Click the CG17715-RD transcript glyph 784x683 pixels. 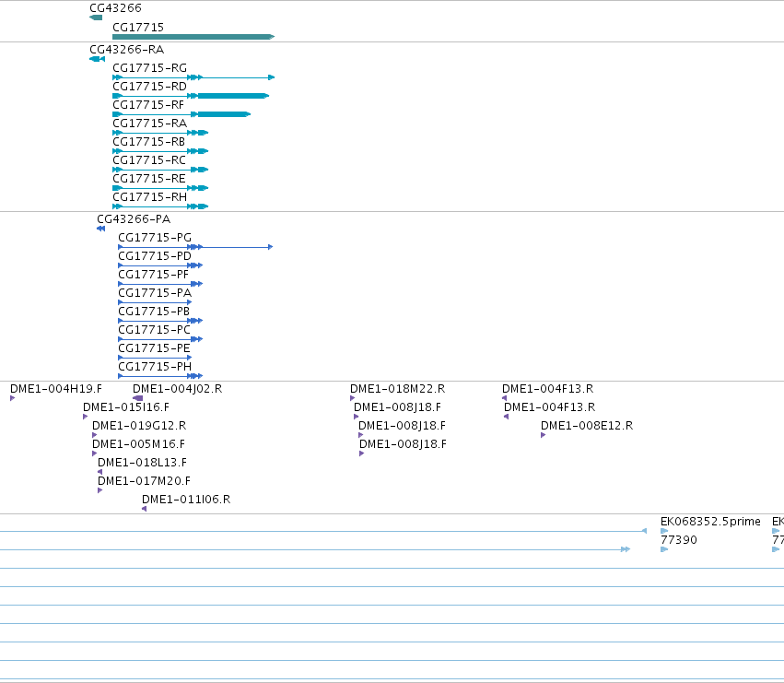[191, 96]
